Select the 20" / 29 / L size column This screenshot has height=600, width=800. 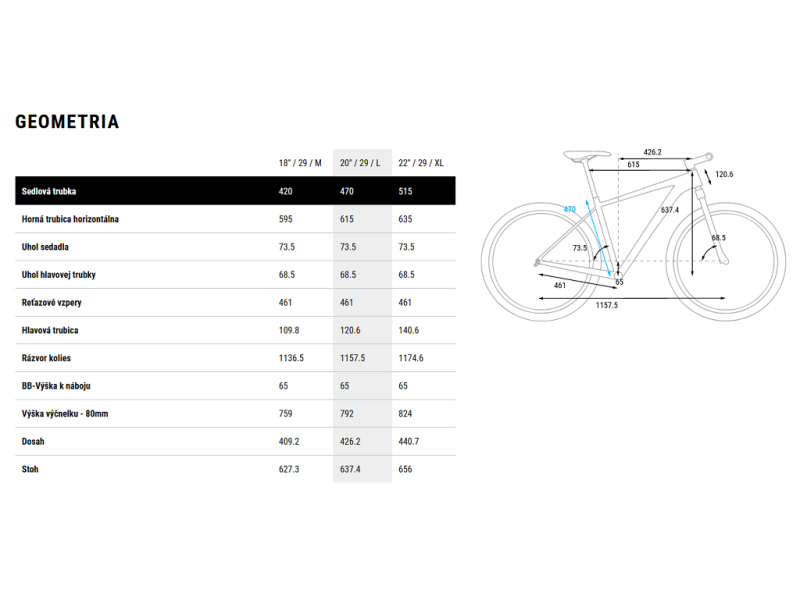tap(360, 163)
